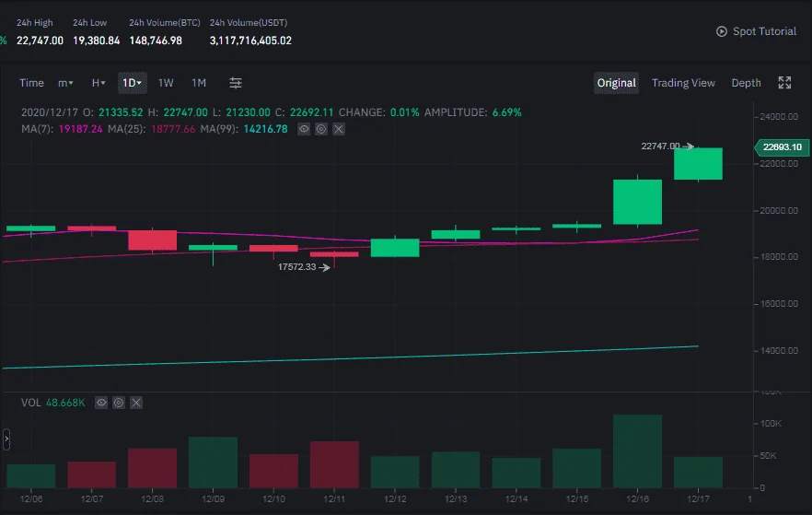Select the 1M interval
The height and width of the screenshot is (515, 812).
(x=199, y=83)
